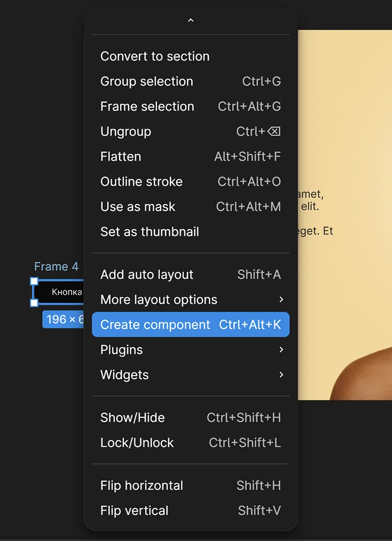Select Set as thumbnail
Screen dimensions: 392x541
point(150,232)
